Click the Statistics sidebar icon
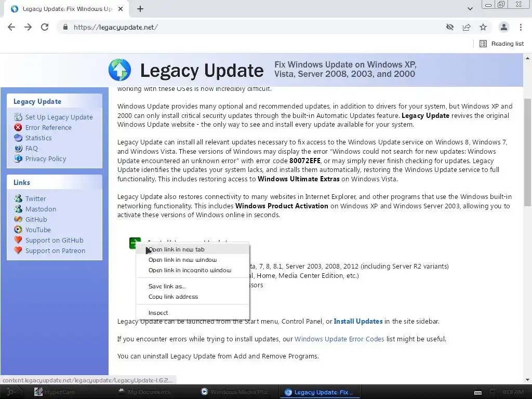The image size is (532, 399). 18,138
